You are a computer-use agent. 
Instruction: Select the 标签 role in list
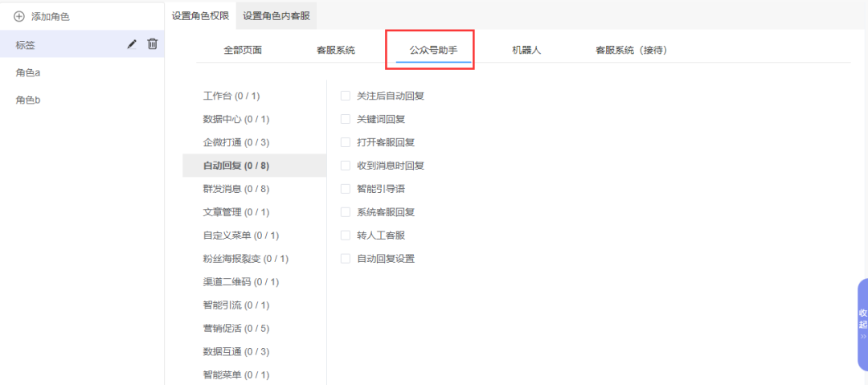[x=82, y=44]
